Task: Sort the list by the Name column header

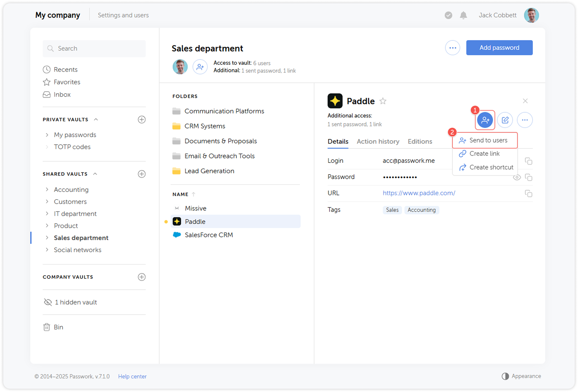Action: tap(180, 194)
